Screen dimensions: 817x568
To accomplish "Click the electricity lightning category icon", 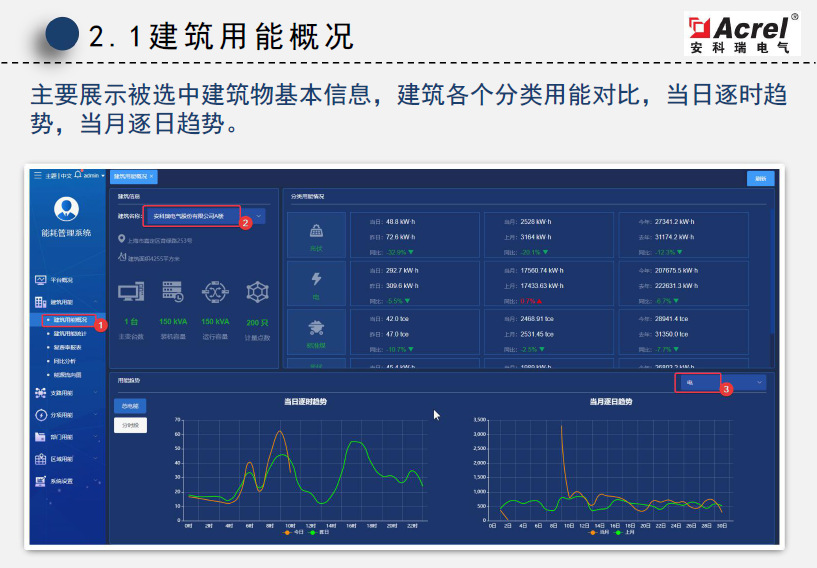I will pos(316,279).
